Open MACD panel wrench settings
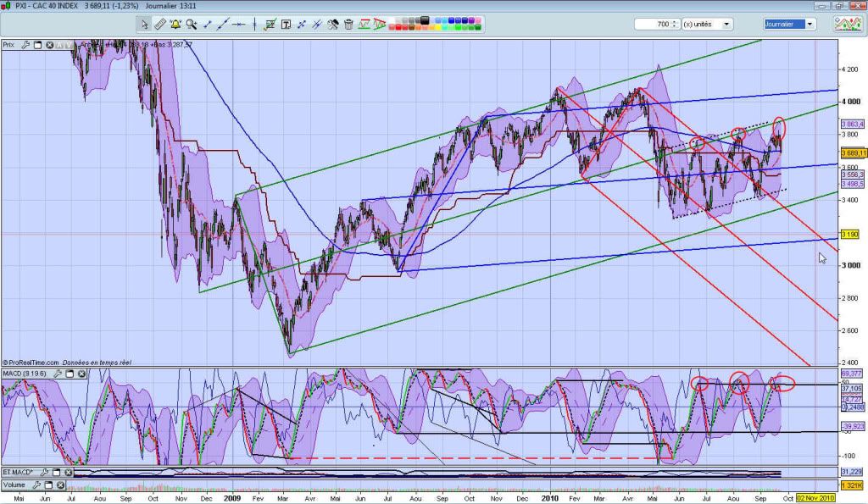 [57, 374]
